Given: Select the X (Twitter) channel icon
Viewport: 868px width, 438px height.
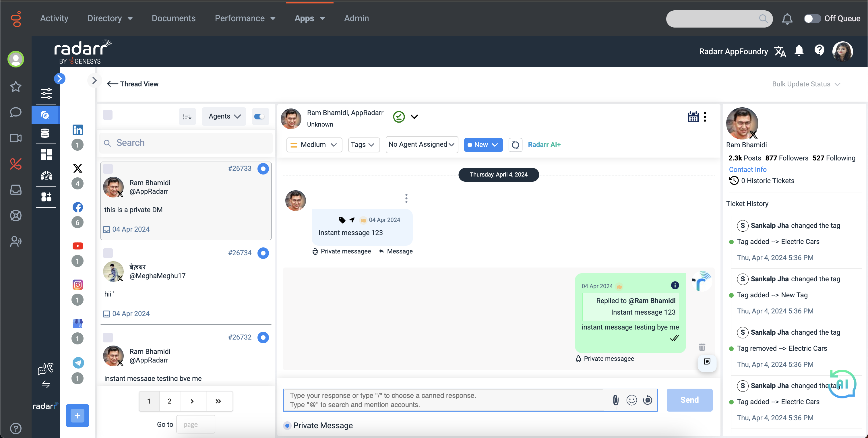Looking at the screenshot, I should coord(77,168).
